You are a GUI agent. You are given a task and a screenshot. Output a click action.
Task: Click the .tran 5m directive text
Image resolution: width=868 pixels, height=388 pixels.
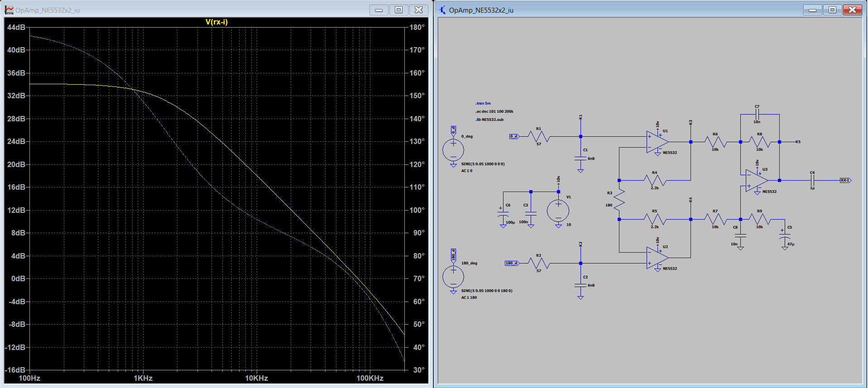(x=483, y=103)
